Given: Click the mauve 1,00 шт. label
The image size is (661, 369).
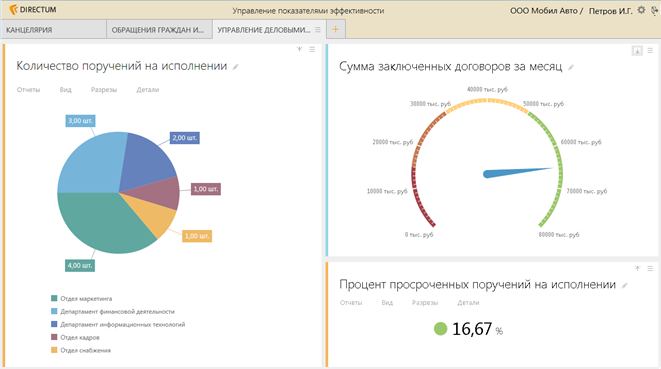Looking at the screenshot, I should point(206,189).
